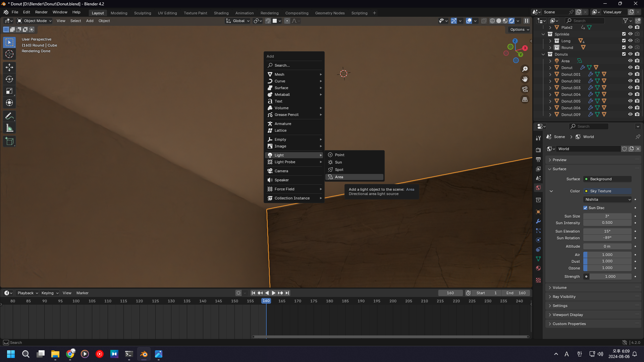Viewport: 644px width, 362px height.
Task: Click the Sky Texture color field
Action: (x=607, y=191)
